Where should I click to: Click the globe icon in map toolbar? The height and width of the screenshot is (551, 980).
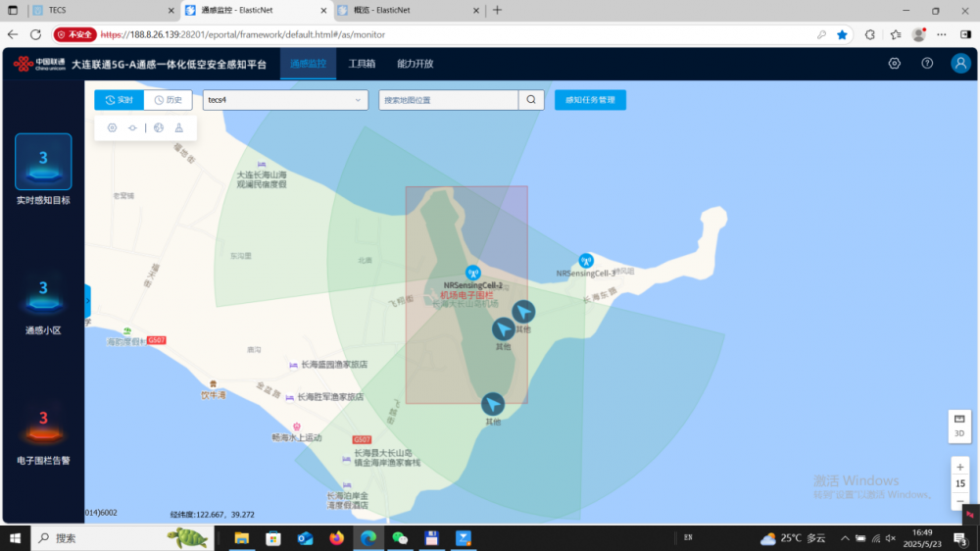(x=159, y=128)
